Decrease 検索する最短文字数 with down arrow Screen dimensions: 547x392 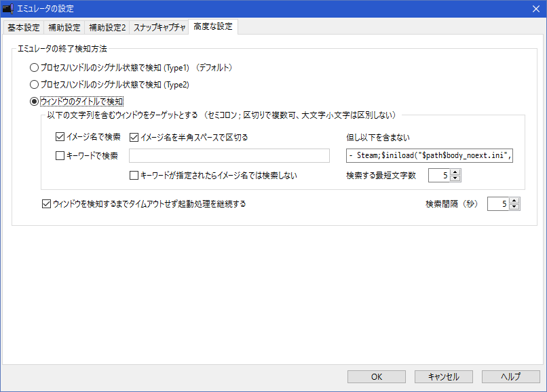click(455, 178)
